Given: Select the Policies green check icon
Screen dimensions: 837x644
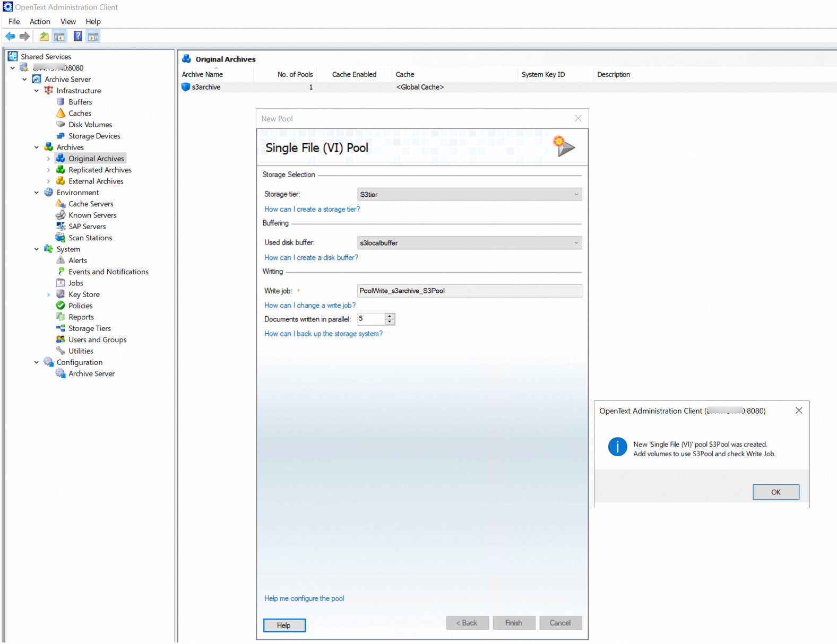Looking at the screenshot, I should tap(61, 306).
